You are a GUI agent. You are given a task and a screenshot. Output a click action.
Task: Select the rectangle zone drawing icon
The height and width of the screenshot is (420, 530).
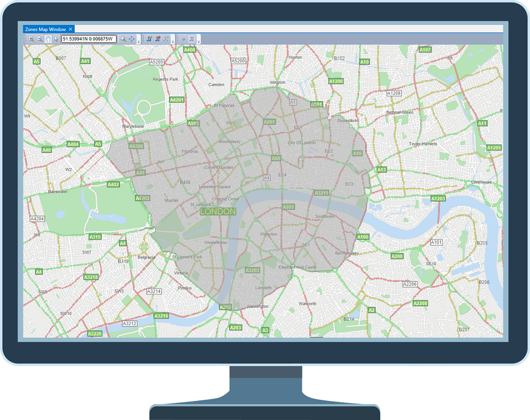click(x=191, y=39)
